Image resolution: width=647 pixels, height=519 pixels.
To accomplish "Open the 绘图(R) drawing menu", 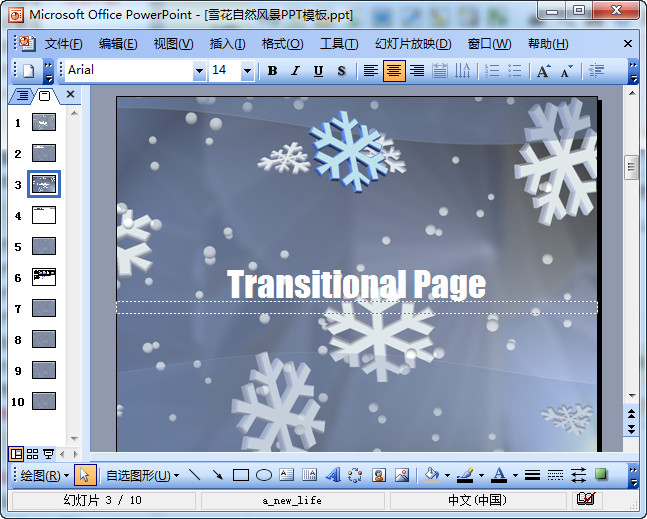I will (x=44, y=476).
